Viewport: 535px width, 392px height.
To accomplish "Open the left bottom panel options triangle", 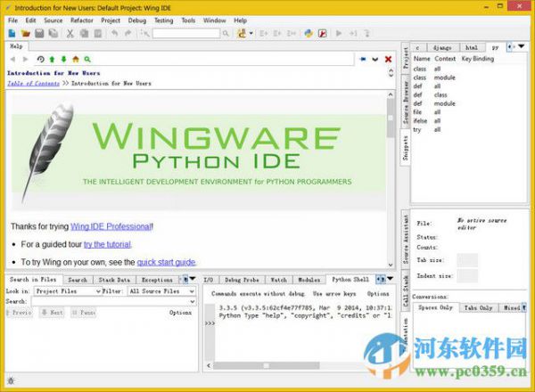I will click(x=193, y=279).
